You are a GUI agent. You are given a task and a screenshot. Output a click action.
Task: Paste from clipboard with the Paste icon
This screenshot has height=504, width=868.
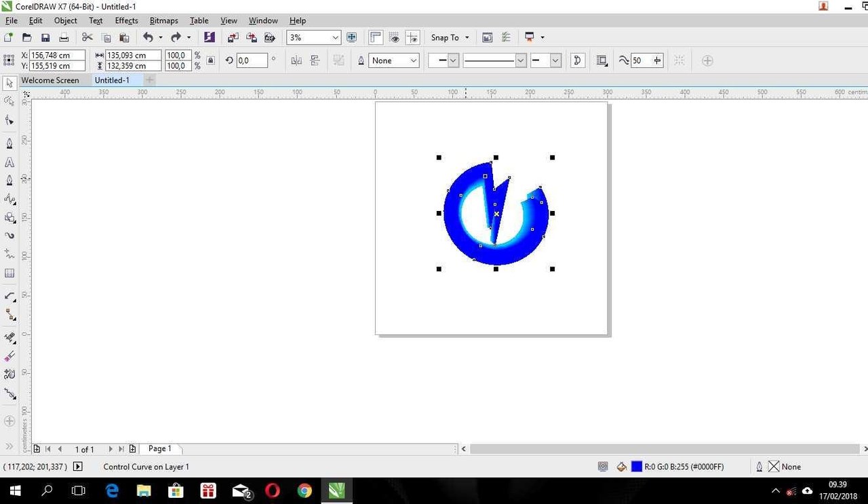pyautogui.click(x=124, y=37)
